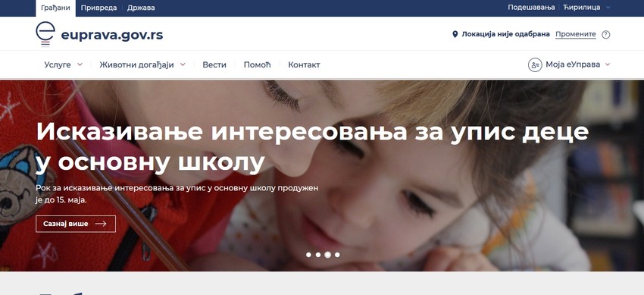The image size is (644, 295).
Task: Open the Вести menu item
Action: click(214, 64)
